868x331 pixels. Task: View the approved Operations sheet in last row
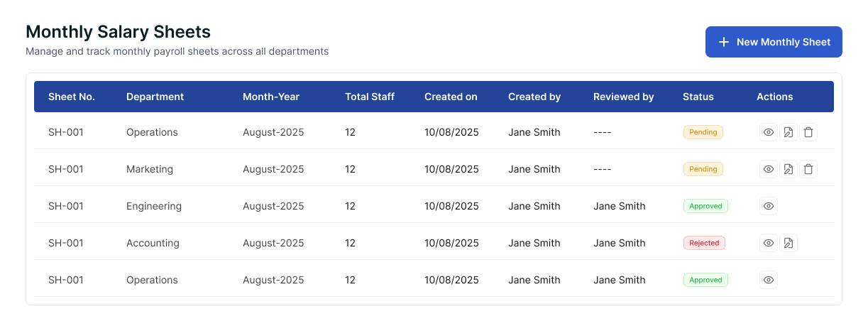click(768, 280)
